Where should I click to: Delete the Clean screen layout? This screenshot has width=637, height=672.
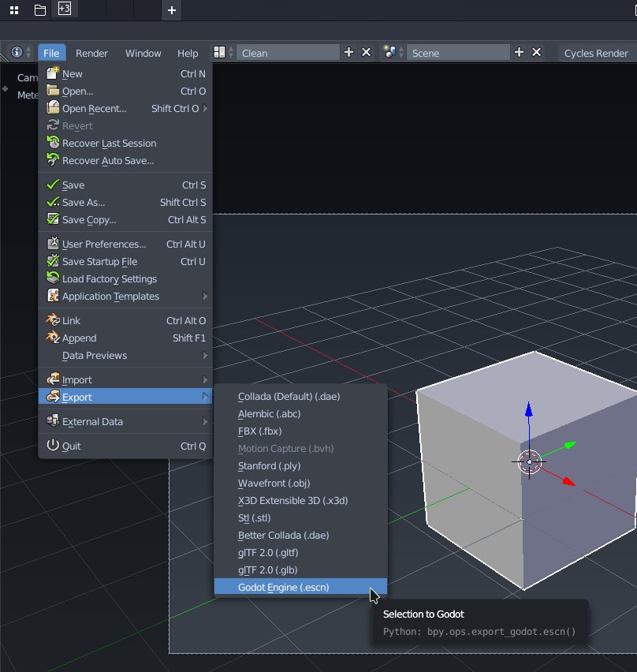point(367,52)
